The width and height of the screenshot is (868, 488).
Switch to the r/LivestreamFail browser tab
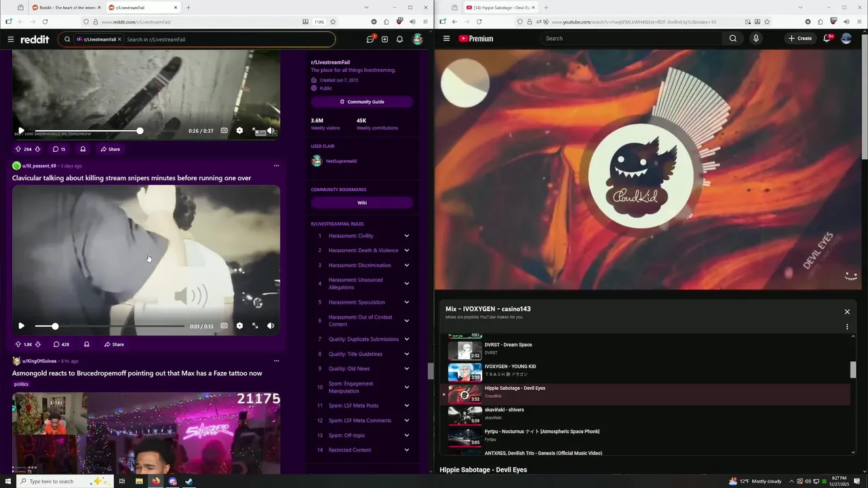[x=143, y=7]
